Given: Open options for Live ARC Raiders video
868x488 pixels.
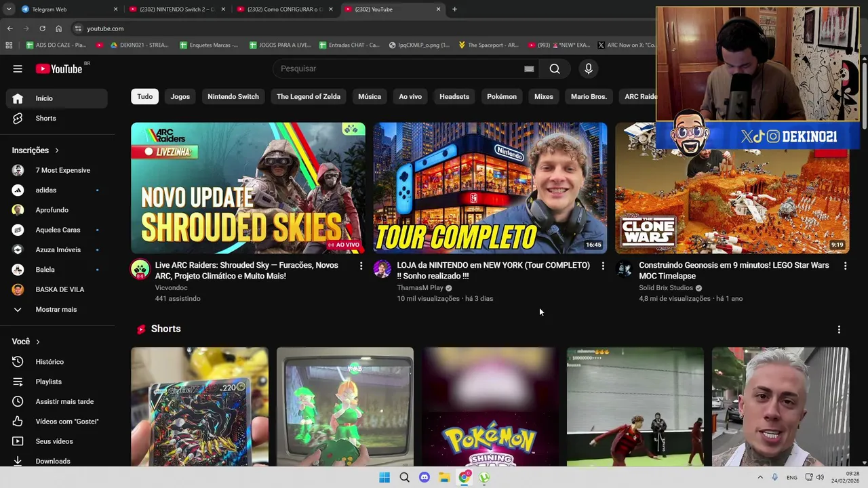Looking at the screenshot, I should click(x=361, y=266).
